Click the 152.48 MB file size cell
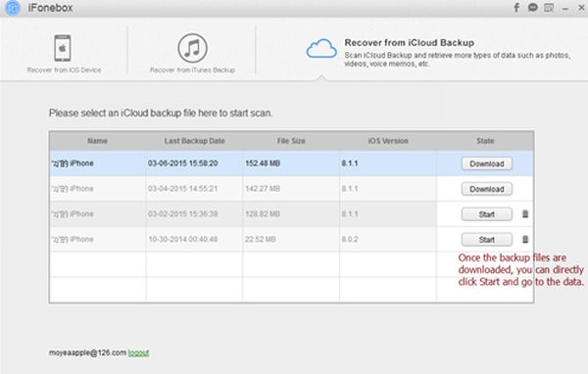Image resolution: width=588 pixels, height=374 pixels. pyautogui.click(x=263, y=164)
